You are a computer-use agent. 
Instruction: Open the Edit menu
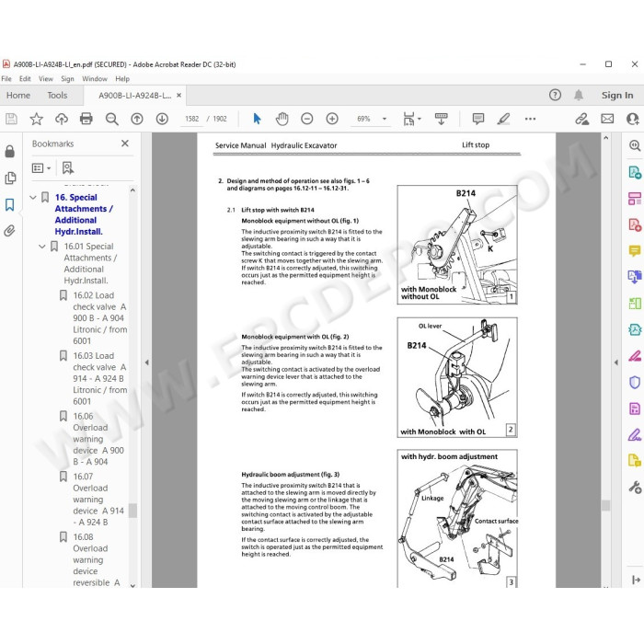25,79
